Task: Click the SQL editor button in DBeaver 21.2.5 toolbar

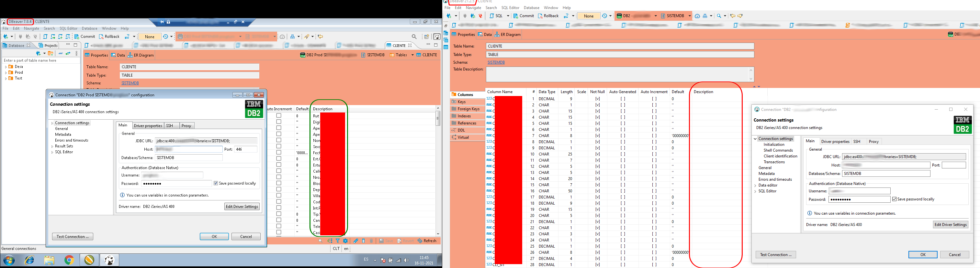Action: point(496,16)
